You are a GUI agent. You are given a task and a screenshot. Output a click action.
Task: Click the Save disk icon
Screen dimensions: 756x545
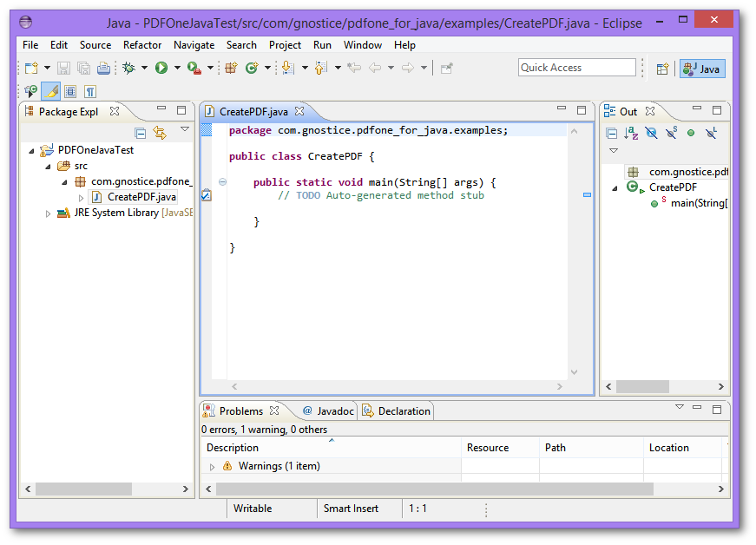63,68
